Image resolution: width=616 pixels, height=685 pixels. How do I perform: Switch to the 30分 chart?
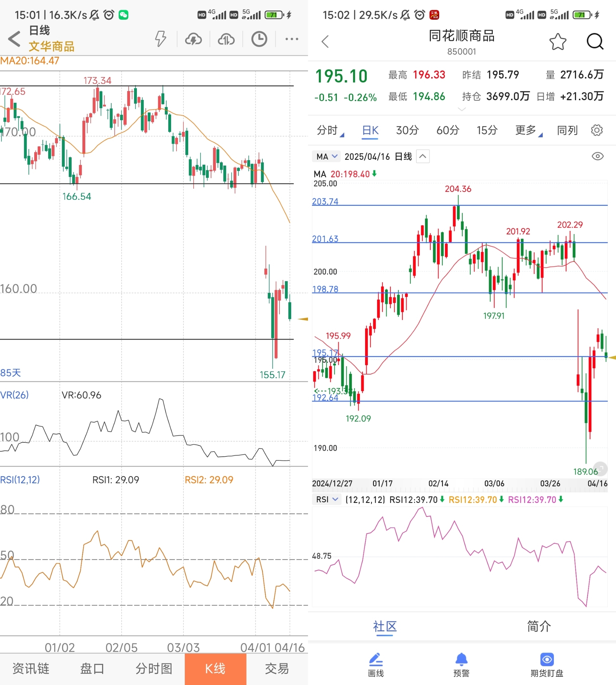point(407,130)
